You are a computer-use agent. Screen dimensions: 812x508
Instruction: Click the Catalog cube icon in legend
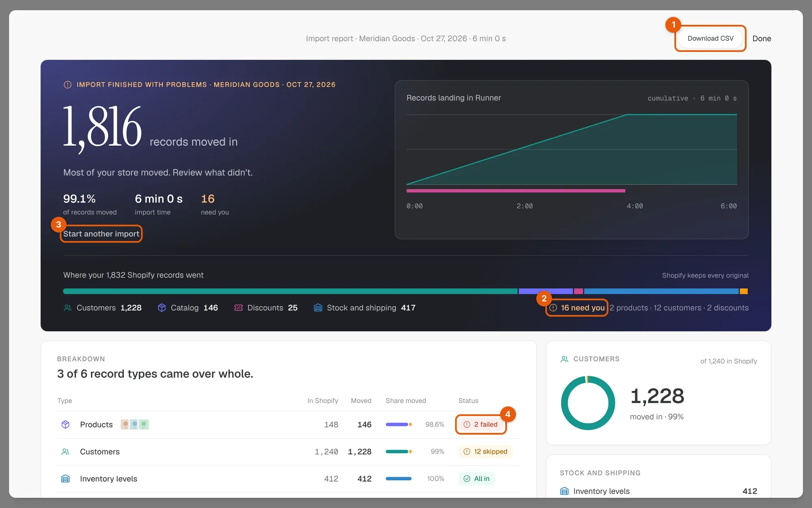pos(162,308)
